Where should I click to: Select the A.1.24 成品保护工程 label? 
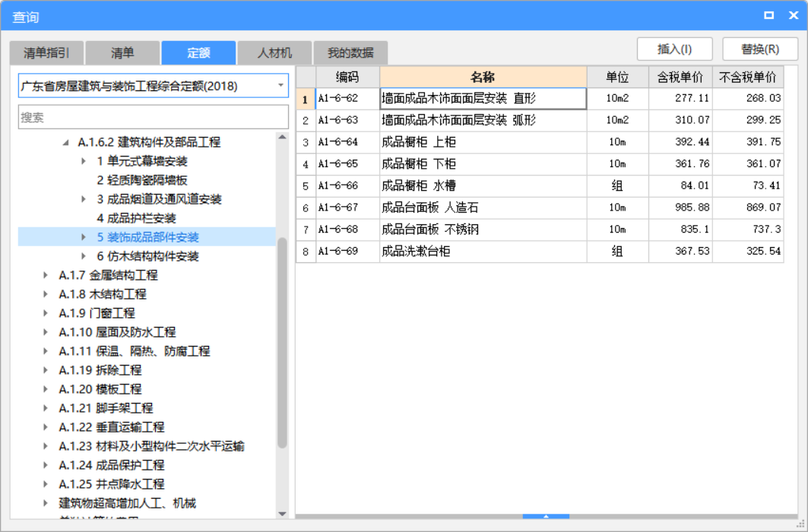(111, 465)
